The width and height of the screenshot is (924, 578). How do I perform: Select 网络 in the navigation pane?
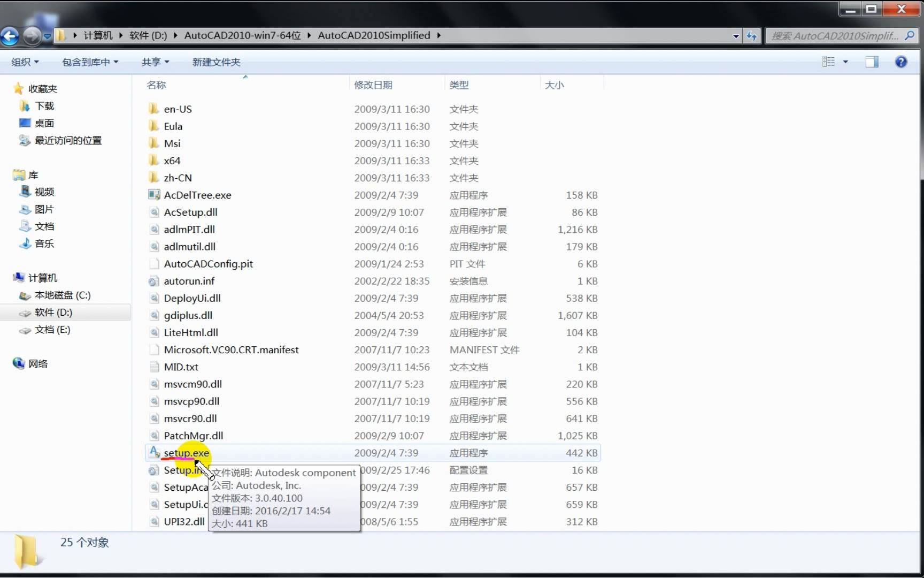(x=38, y=364)
